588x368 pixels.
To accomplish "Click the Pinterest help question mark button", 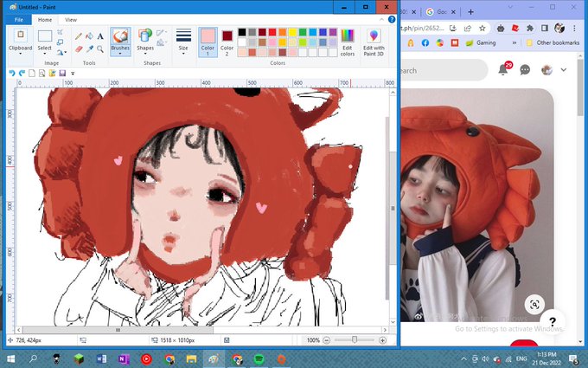I will [553, 322].
